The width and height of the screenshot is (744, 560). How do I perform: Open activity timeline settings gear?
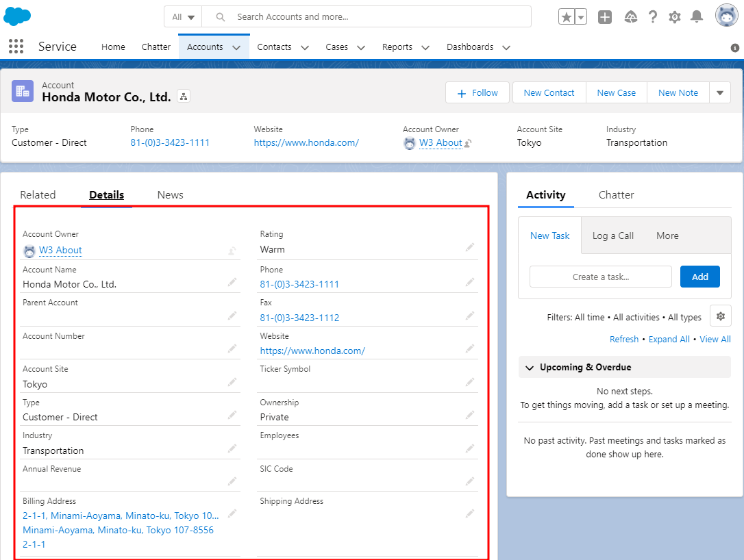coord(720,316)
